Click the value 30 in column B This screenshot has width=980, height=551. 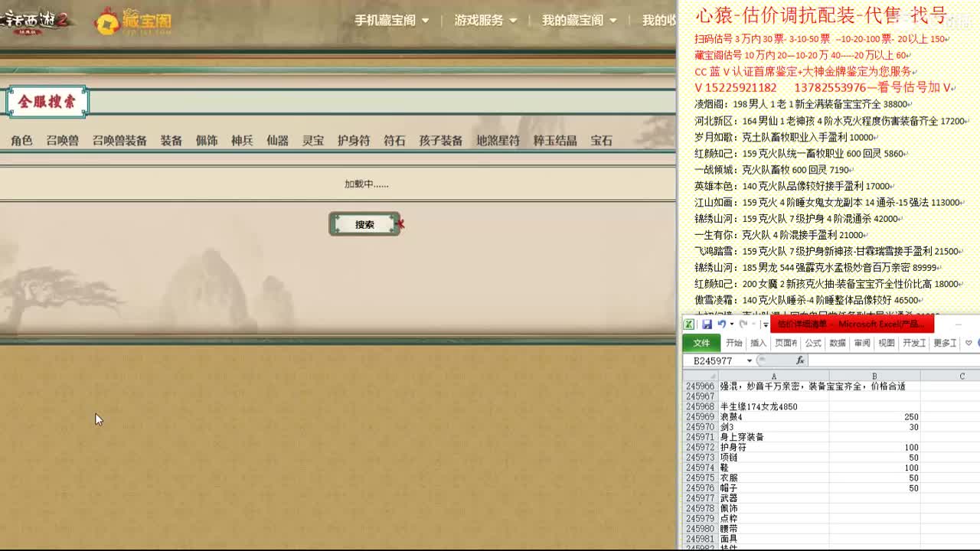tap(913, 427)
